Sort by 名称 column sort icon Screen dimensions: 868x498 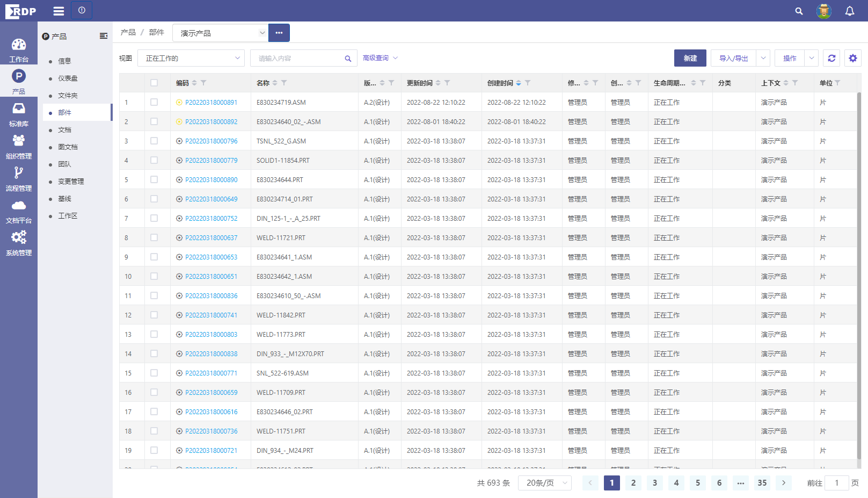click(x=275, y=83)
